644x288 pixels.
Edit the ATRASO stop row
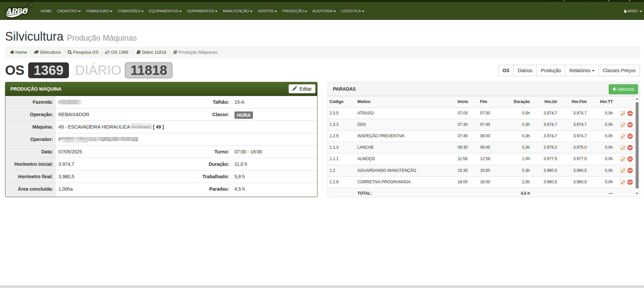(622, 113)
